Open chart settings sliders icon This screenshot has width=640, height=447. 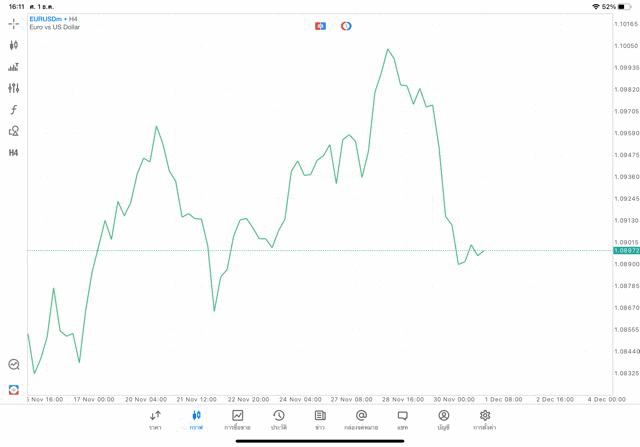click(x=14, y=88)
